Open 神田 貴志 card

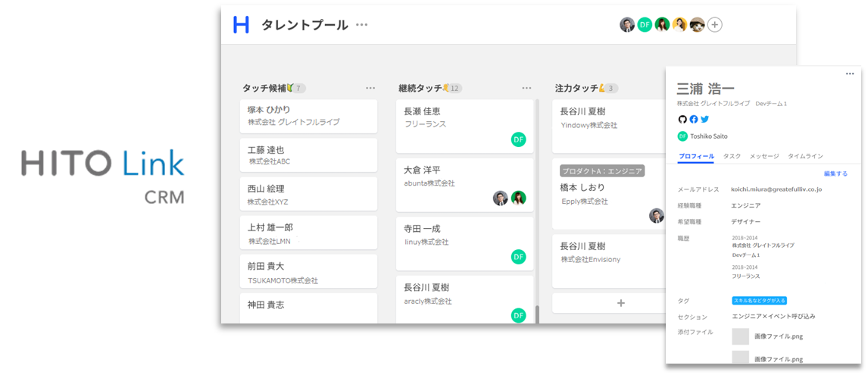[308, 308]
